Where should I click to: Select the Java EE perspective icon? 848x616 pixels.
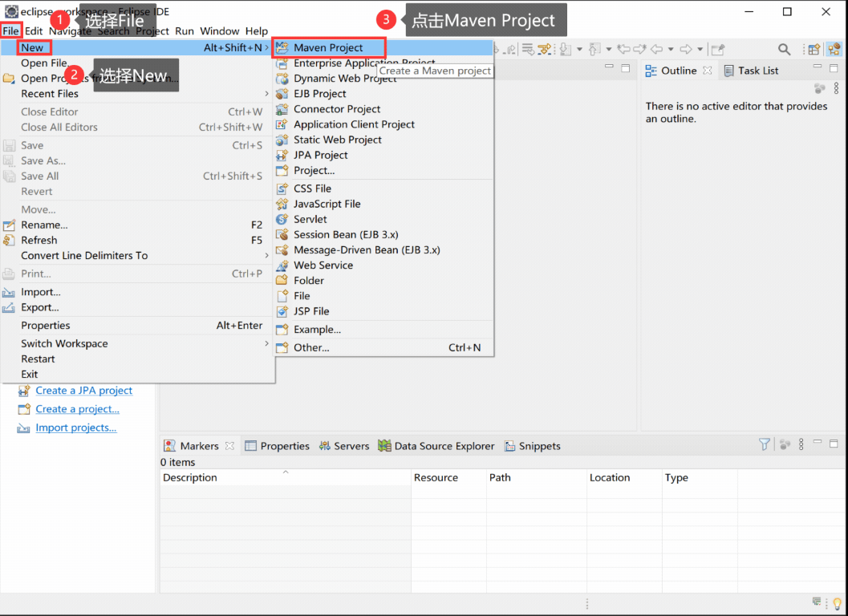tap(834, 49)
